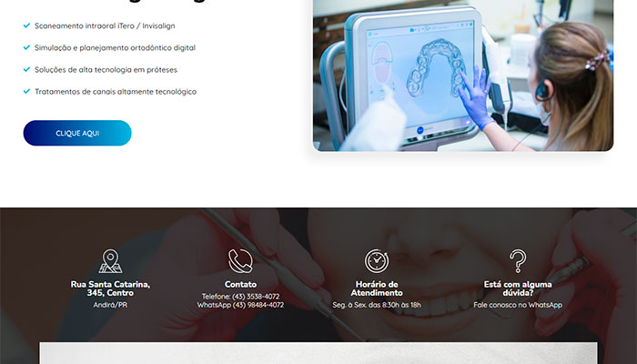Click the Está com alguma dúvida heading

tap(518, 288)
